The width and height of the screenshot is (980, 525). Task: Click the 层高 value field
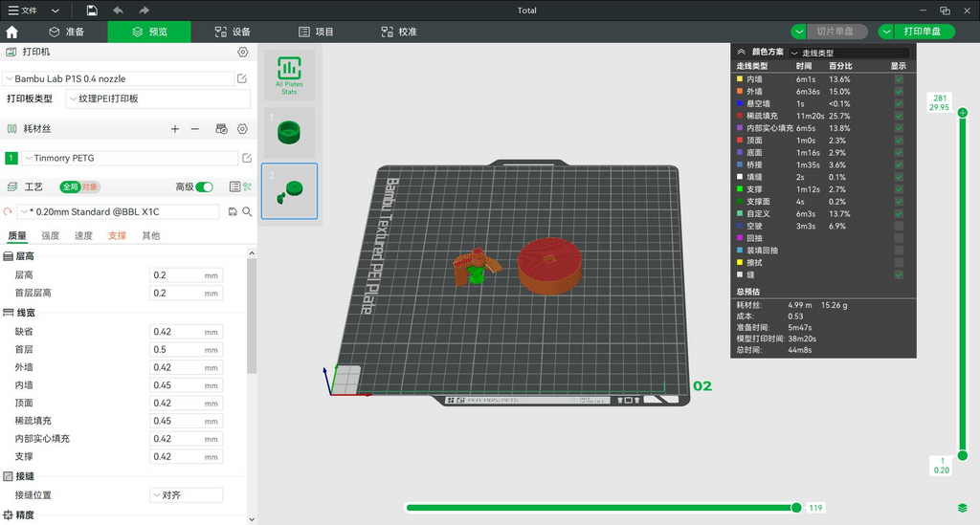coord(187,275)
